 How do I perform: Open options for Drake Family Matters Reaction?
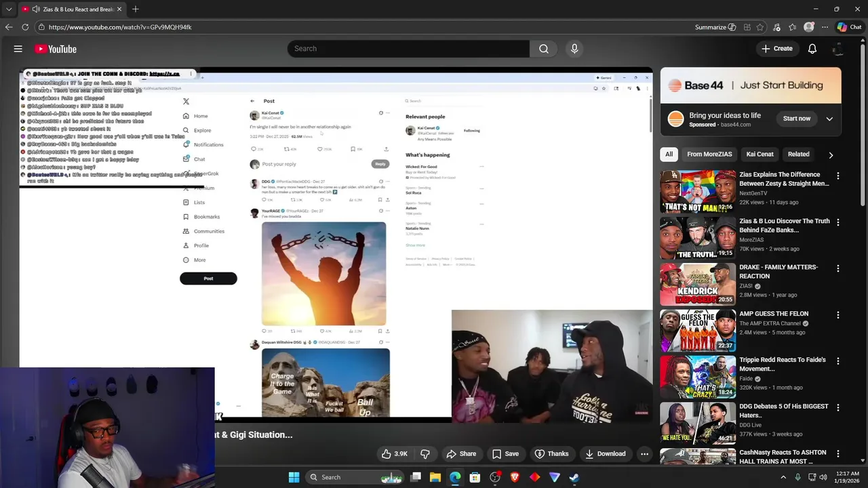coord(837,268)
